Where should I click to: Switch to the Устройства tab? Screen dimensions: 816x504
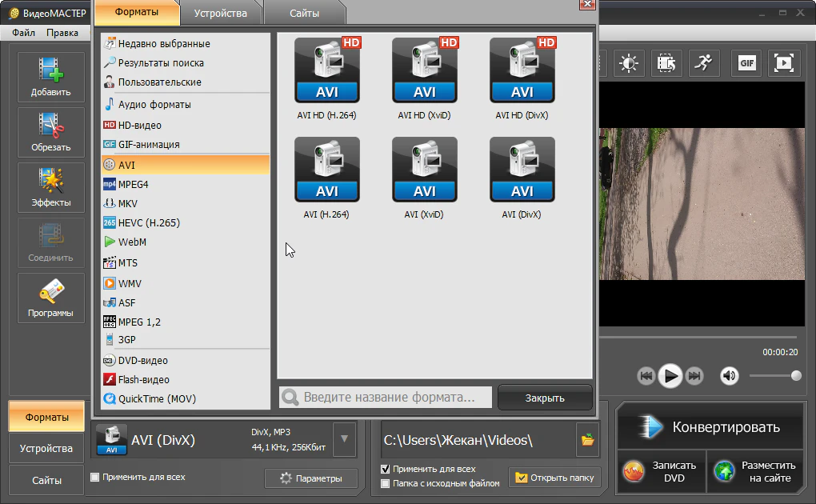point(220,13)
